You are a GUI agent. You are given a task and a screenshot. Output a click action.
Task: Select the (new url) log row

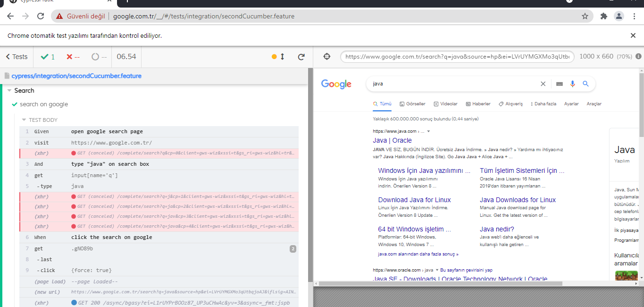pyautogui.click(x=159, y=292)
